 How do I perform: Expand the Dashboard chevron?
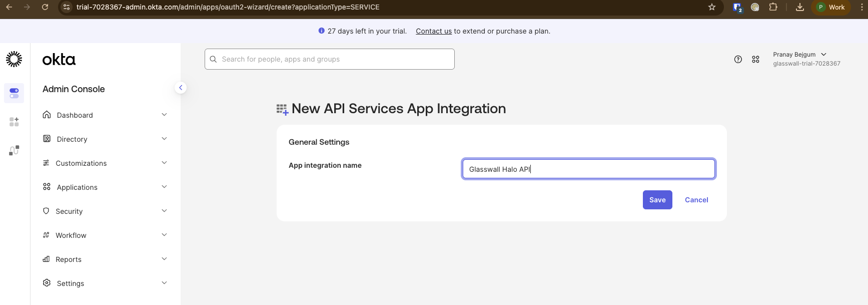click(x=164, y=115)
